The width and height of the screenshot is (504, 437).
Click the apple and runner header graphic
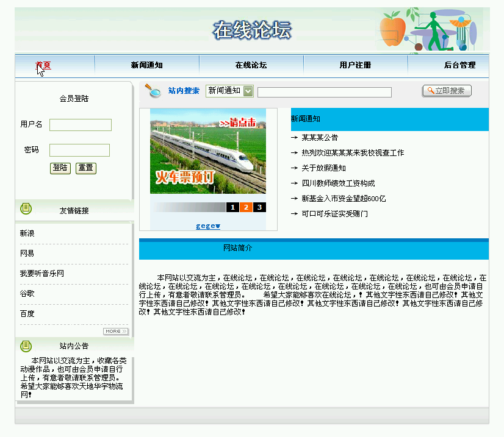click(429, 30)
